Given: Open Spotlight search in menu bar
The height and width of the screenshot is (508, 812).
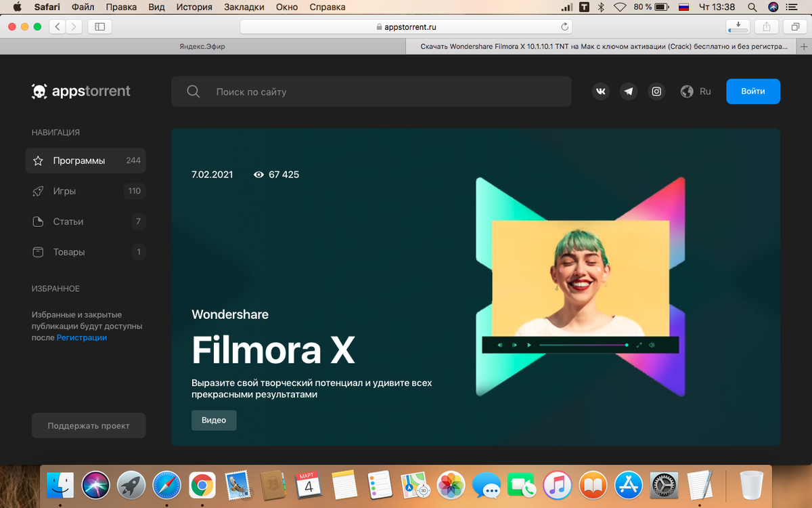Looking at the screenshot, I should (752, 7).
